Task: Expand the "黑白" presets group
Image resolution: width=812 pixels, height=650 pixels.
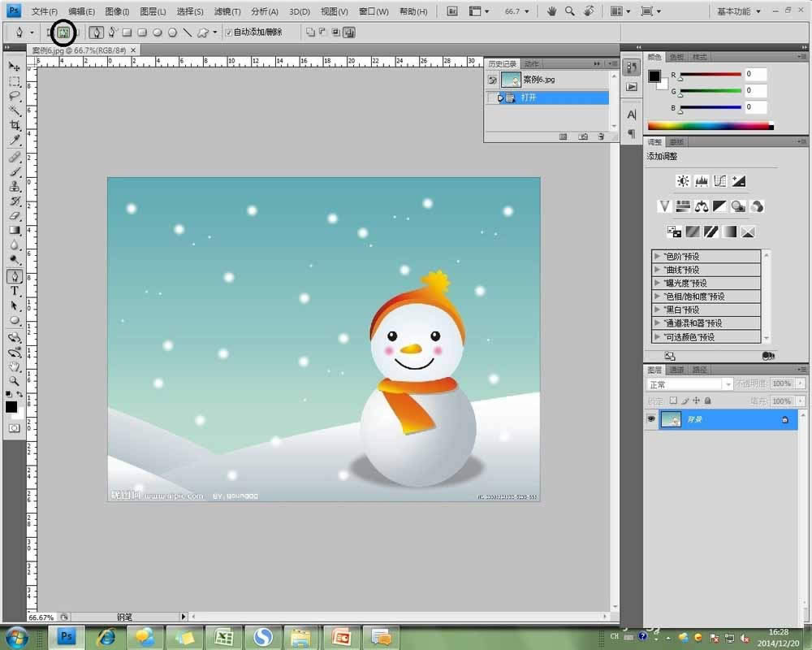Action: coord(658,310)
